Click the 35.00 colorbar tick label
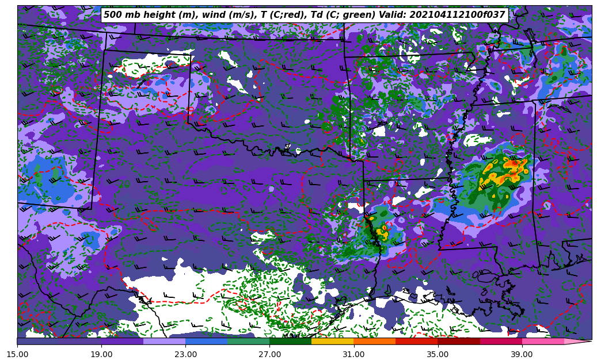The height and width of the screenshot is (364, 597). point(438,354)
